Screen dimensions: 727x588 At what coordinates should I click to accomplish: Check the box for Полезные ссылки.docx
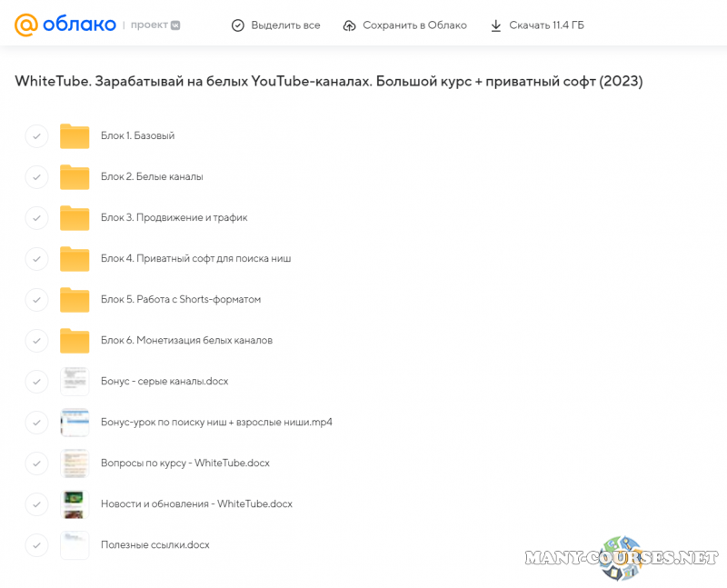[36, 545]
